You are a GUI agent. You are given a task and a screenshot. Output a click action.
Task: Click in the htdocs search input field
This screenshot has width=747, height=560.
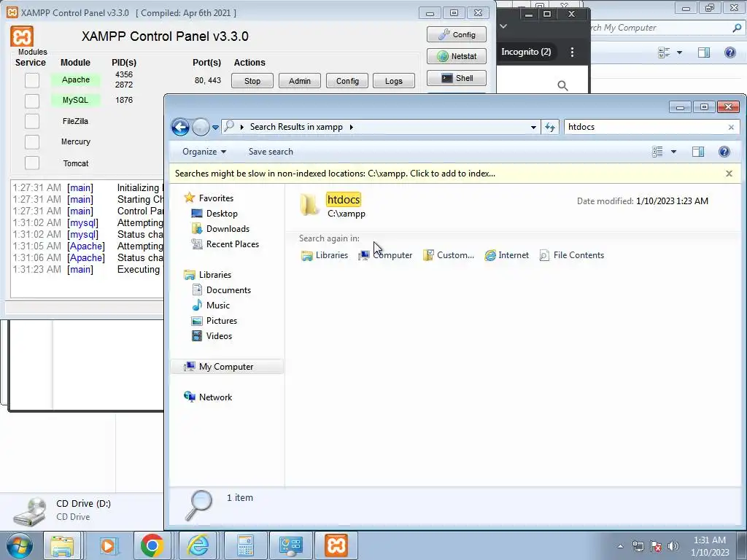645,127
